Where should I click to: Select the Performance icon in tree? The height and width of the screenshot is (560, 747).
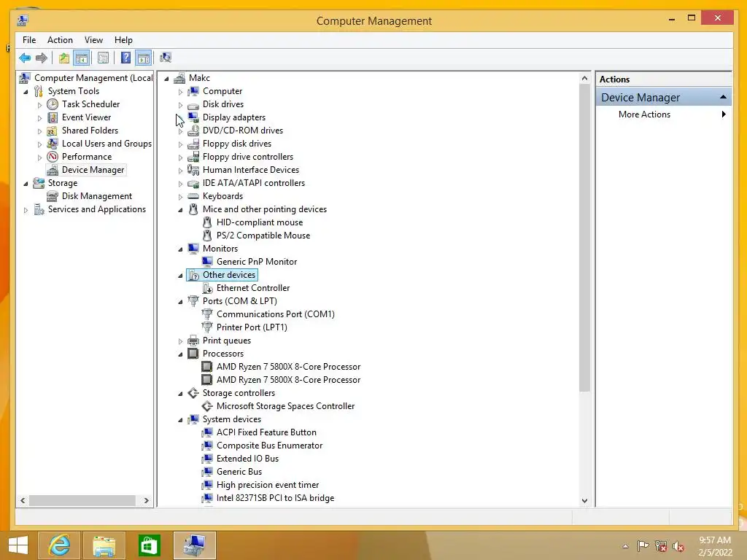click(53, 157)
